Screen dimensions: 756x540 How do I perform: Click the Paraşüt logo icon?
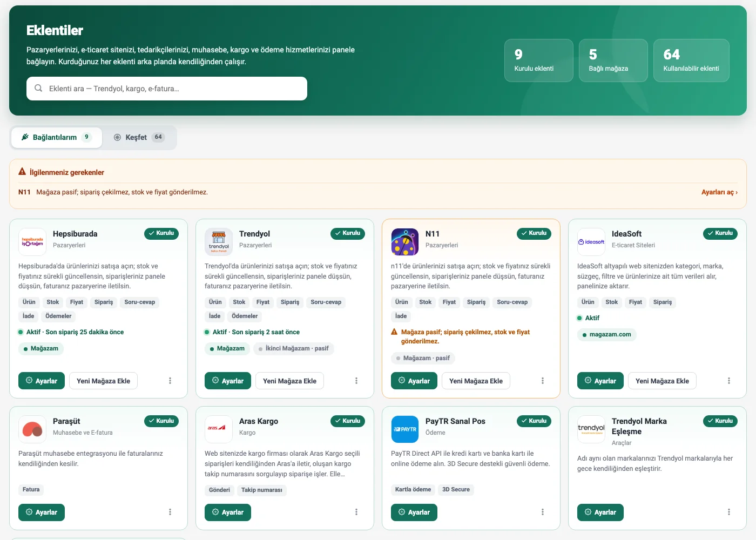click(32, 429)
